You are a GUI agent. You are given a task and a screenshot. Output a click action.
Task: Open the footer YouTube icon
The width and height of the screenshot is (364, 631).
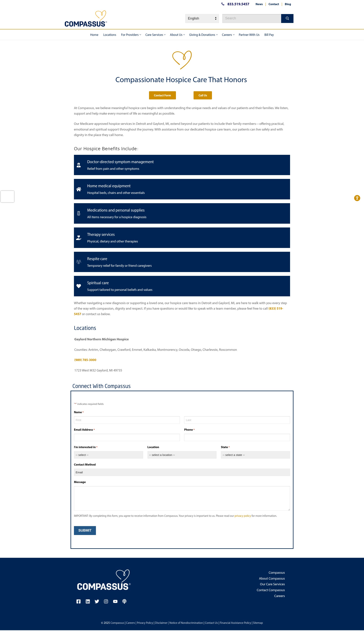click(x=115, y=601)
